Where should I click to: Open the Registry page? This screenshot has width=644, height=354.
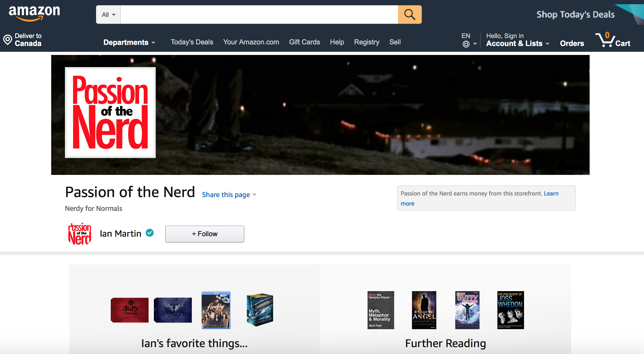coord(367,42)
